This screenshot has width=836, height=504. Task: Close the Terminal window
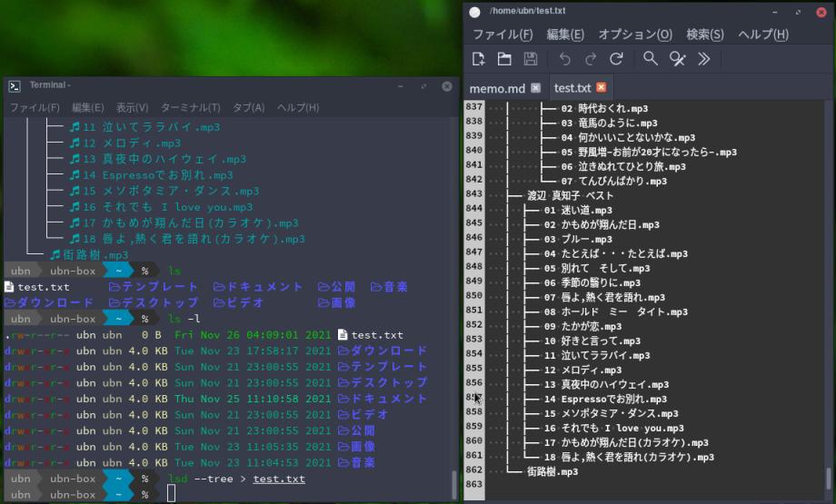(447, 86)
